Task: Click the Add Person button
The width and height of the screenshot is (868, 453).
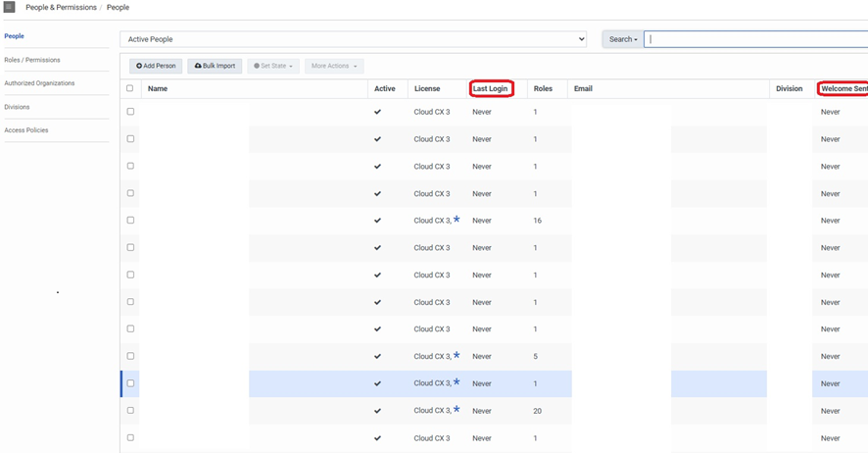Action: click(x=156, y=66)
